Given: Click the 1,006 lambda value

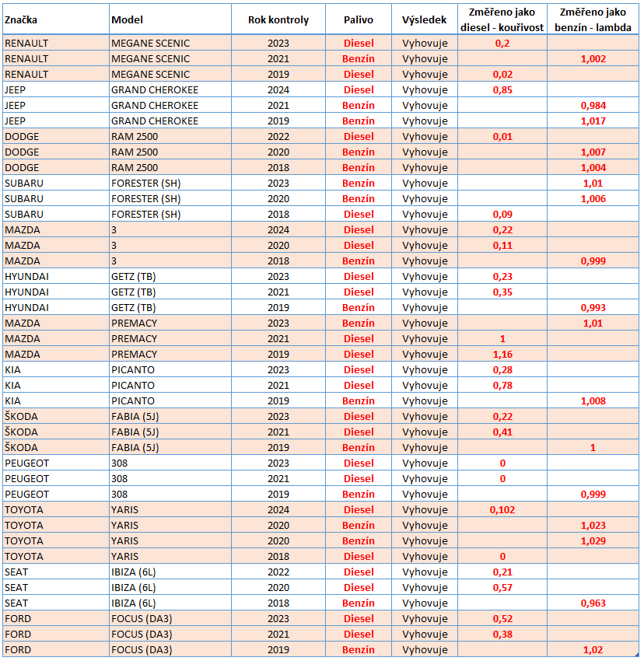Looking at the screenshot, I should point(593,199).
